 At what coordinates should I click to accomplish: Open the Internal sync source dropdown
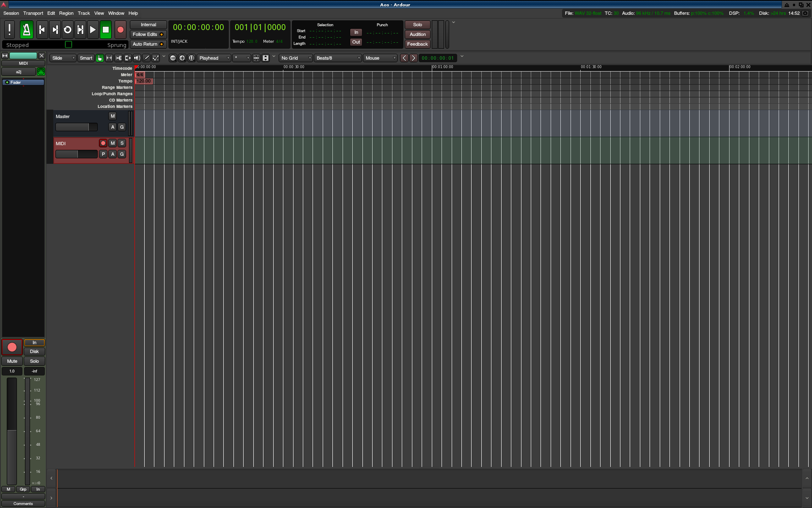point(148,25)
